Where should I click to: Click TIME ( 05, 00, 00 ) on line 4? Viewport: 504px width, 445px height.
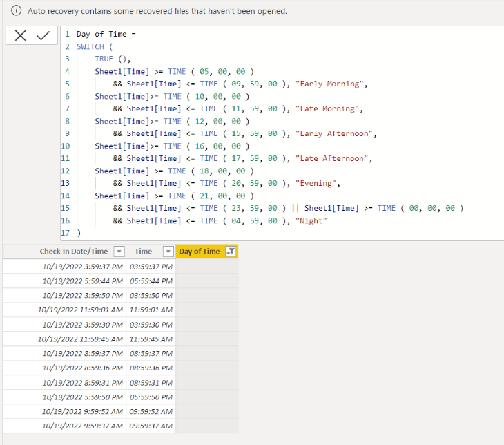[x=211, y=71]
